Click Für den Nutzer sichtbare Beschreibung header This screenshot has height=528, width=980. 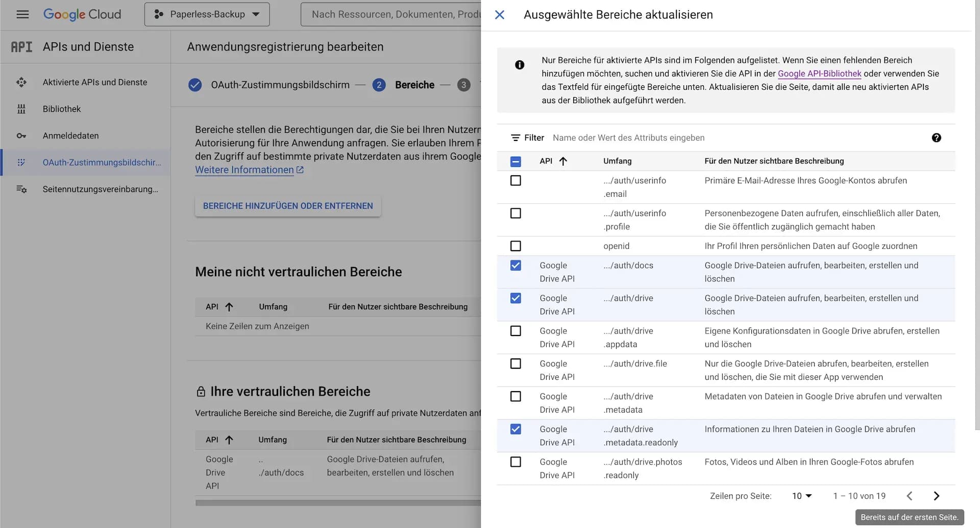pyautogui.click(x=774, y=161)
